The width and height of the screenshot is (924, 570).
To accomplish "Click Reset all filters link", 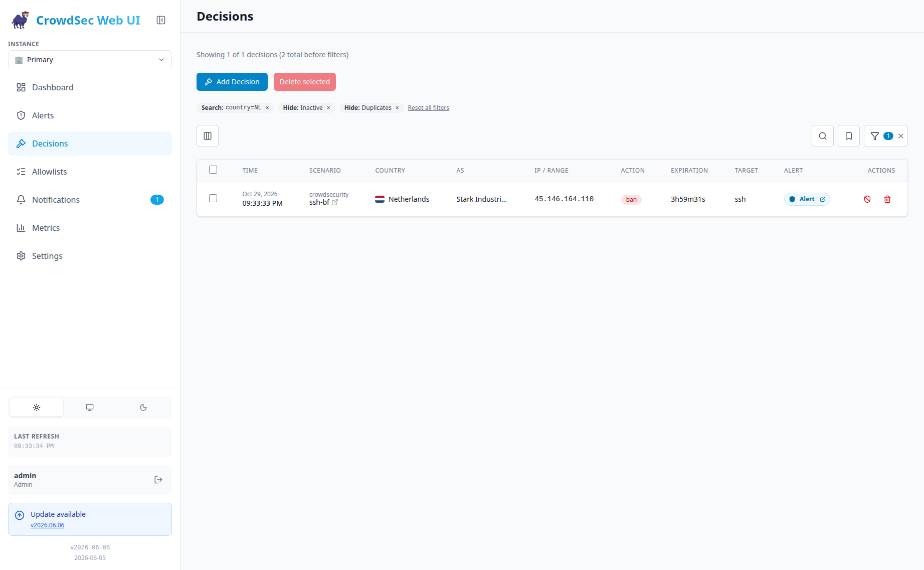I will click(428, 108).
